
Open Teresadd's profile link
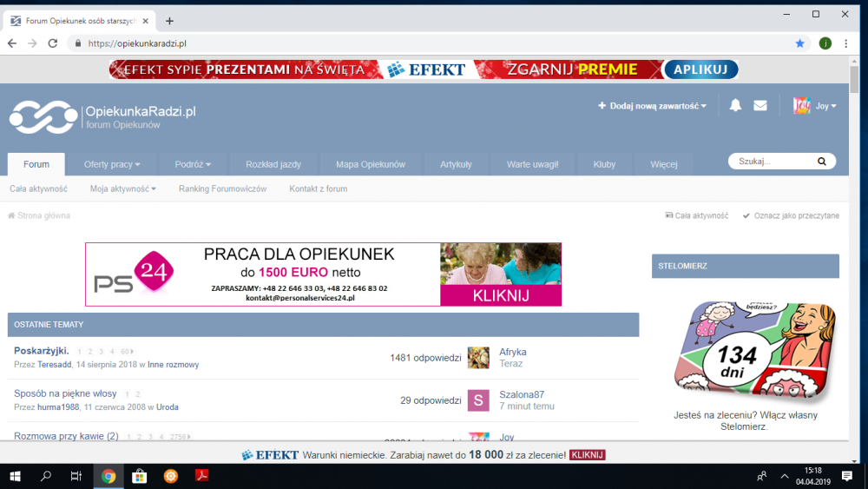(54, 365)
